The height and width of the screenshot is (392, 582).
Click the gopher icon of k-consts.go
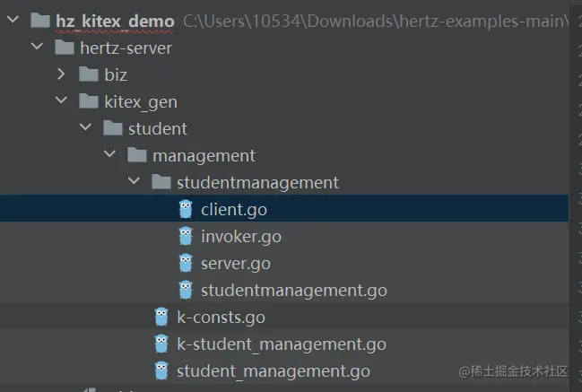click(161, 317)
